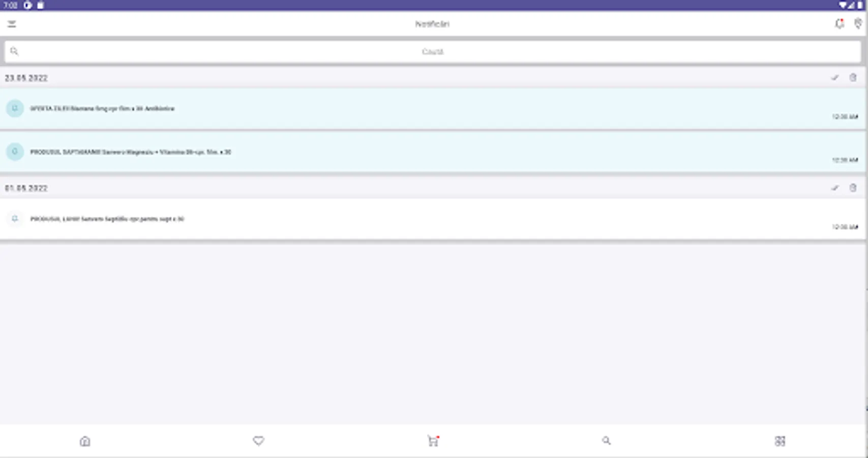
Task: Open the Favorites heart icon
Action: 259,441
